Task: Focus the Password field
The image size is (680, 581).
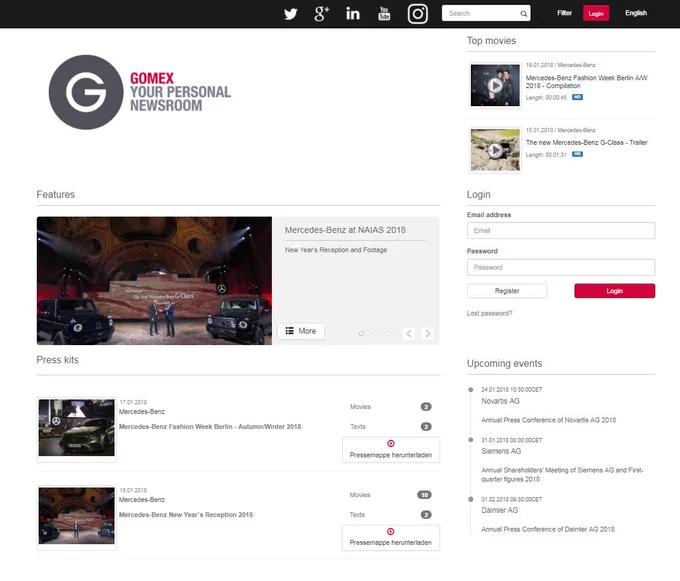Action: click(x=561, y=267)
